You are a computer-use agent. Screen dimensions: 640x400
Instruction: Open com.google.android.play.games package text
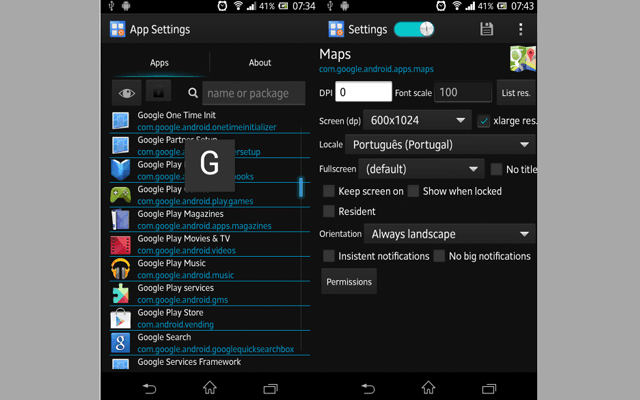(195, 201)
